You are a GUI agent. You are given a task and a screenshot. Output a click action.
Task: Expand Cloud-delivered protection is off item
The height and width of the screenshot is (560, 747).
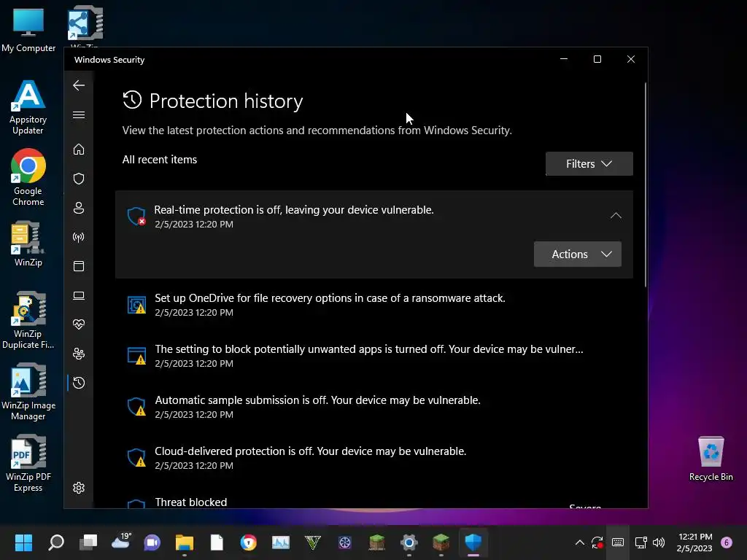point(374,458)
